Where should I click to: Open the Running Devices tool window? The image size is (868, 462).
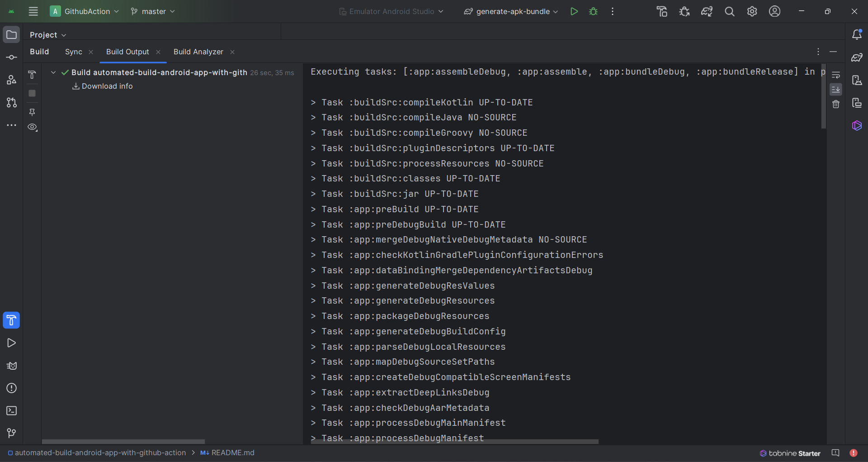point(857,103)
